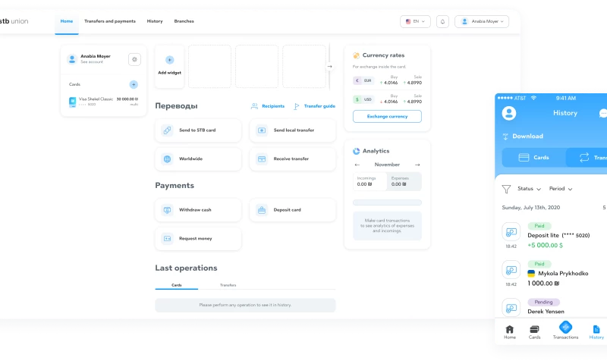Click the Add widget plus icon

pyautogui.click(x=169, y=60)
